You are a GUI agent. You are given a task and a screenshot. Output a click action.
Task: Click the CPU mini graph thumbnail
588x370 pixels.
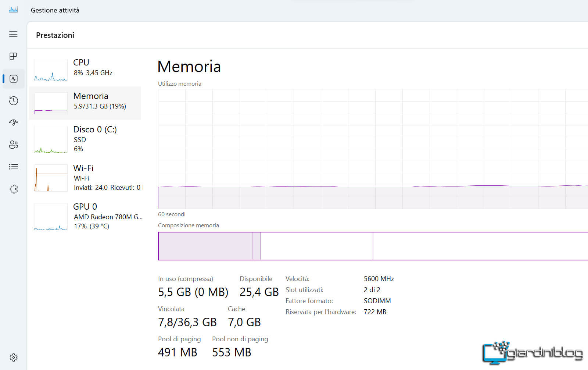pyautogui.click(x=51, y=70)
